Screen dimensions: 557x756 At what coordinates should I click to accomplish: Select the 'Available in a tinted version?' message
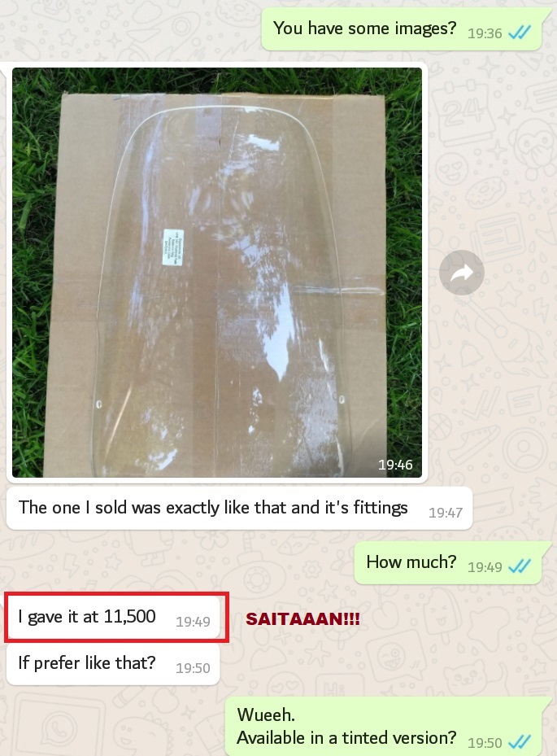point(346,738)
